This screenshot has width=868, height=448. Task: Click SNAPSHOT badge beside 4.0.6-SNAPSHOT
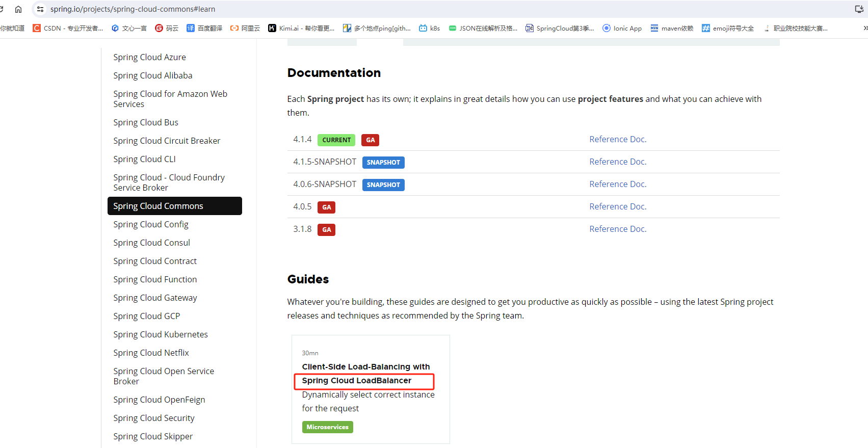point(383,185)
